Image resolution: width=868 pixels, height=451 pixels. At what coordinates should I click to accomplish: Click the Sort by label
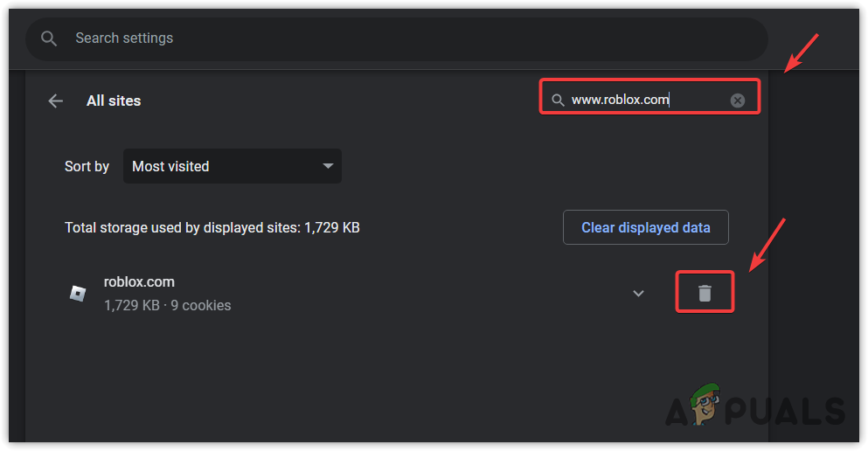point(87,166)
